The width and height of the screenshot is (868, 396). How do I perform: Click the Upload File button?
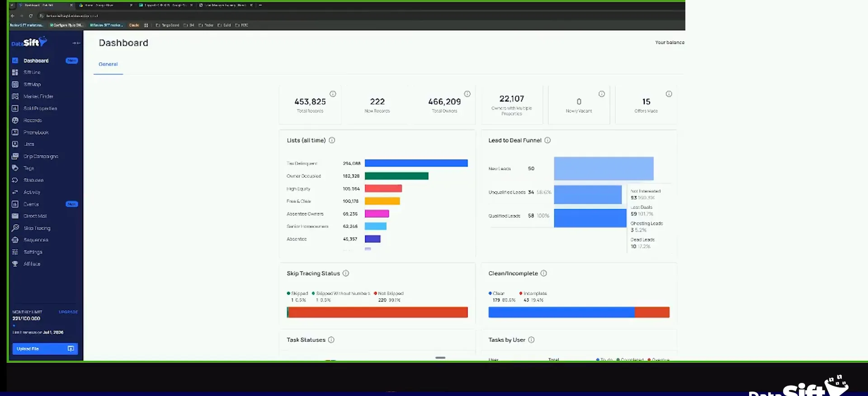click(x=45, y=349)
